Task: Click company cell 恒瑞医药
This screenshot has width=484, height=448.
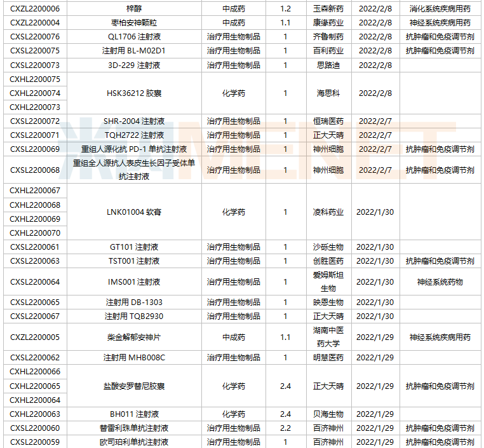Action: (328, 121)
